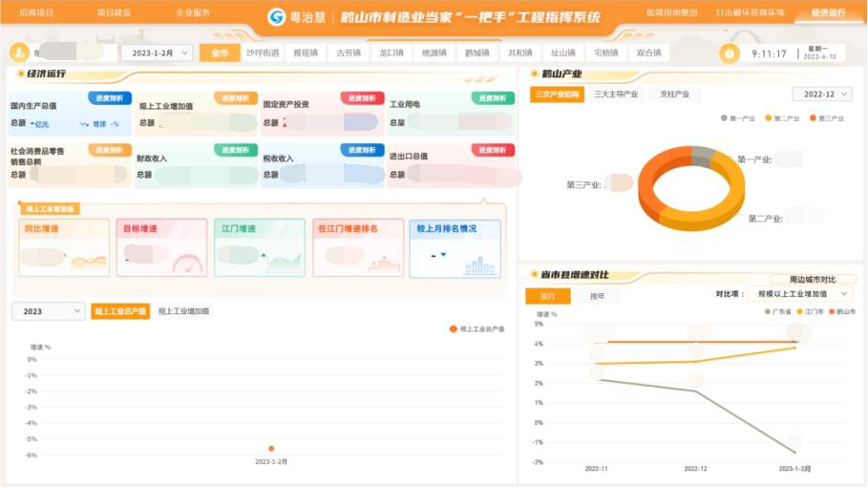
Task: Click 进度剖析 button on 规上工业增加值 card
Action: 236,98
